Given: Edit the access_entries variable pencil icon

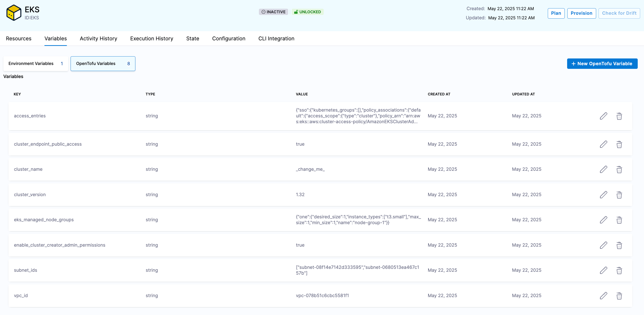Looking at the screenshot, I should tap(603, 116).
